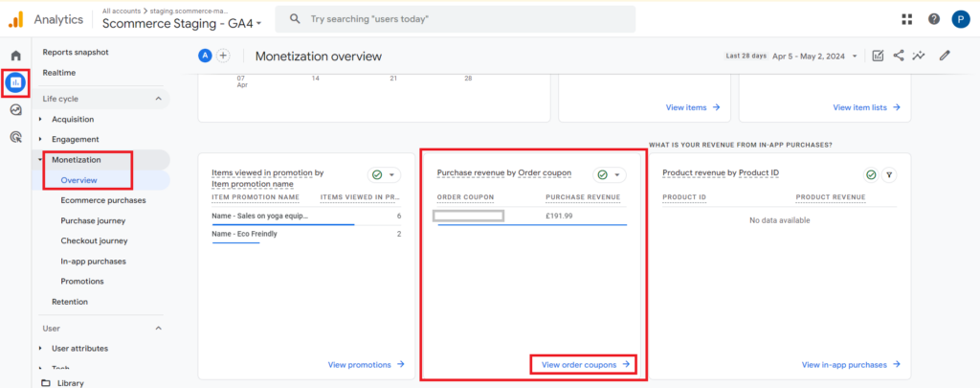The height and width of the screenshot is (388, 980).
Task: Click View order coupons link
Action: tap(585, 364)
